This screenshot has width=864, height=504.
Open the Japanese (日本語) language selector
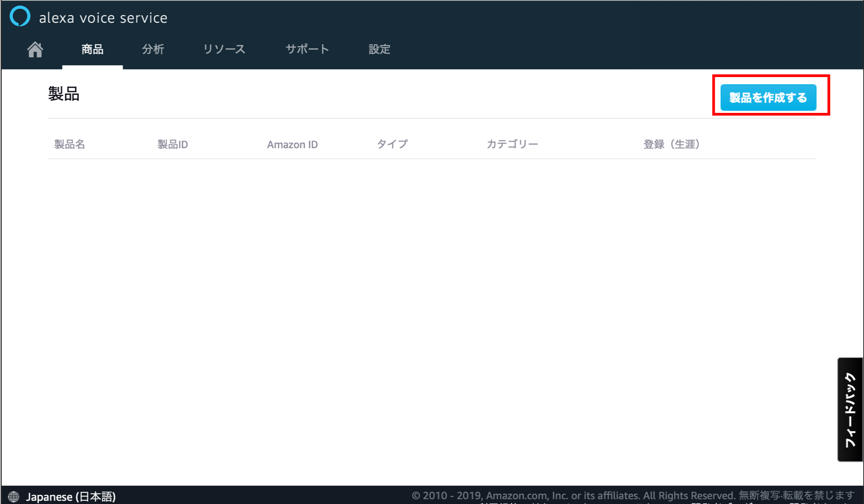coord(72,496)
